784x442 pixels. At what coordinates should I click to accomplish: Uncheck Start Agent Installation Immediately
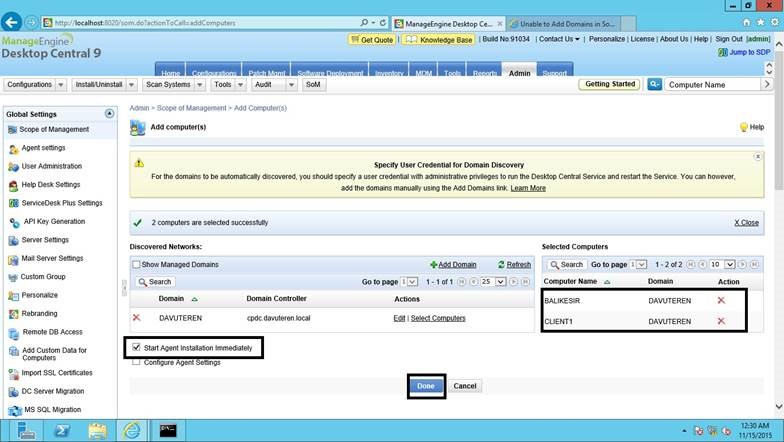[x=136, y=347]
